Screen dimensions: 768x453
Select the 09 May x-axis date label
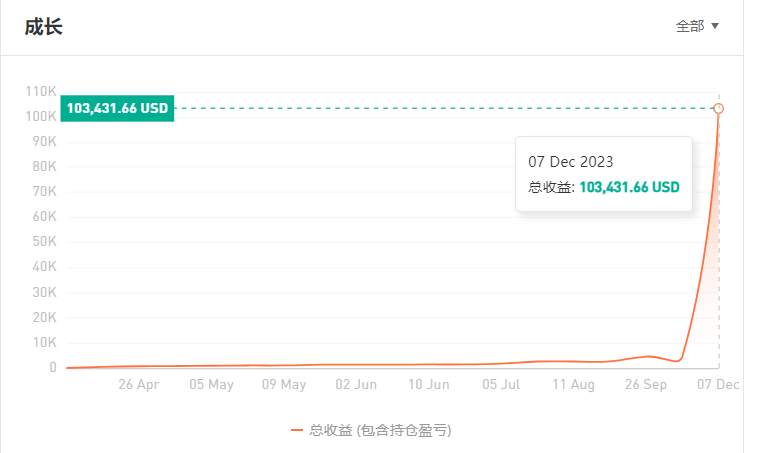point(284,384)
